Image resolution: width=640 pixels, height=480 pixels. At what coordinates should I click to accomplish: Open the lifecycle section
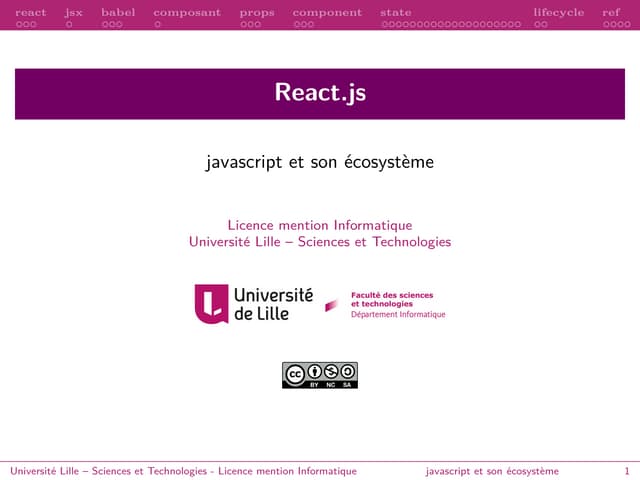(558, 12)
